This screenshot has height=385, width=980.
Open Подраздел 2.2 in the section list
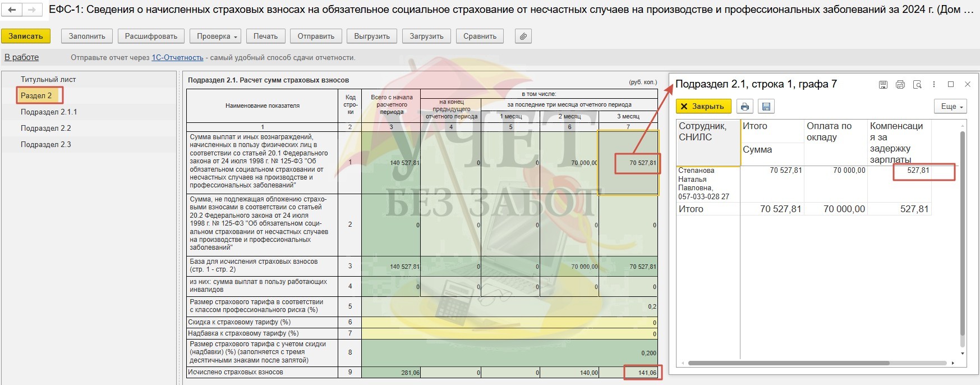pyautogui.click(x=46, y=129)
